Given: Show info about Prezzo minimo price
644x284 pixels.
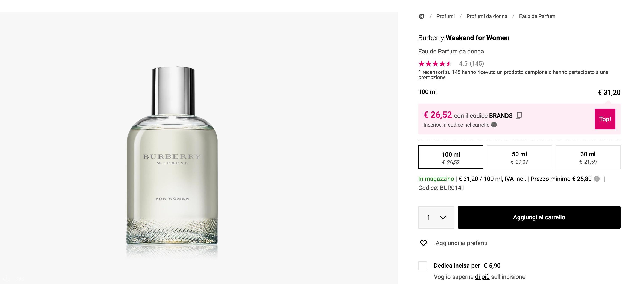Looking at the screenshot, I should (x=597, y=179).
